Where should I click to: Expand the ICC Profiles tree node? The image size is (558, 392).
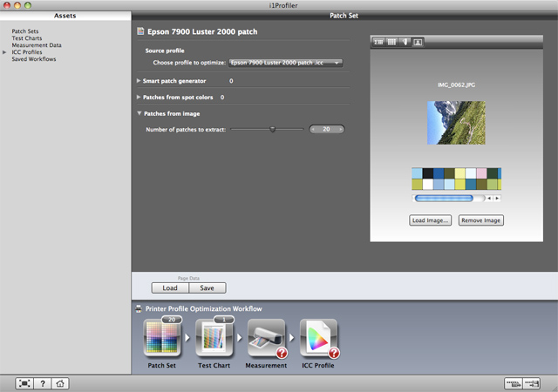pyautogui.click(x=4, y=52)
